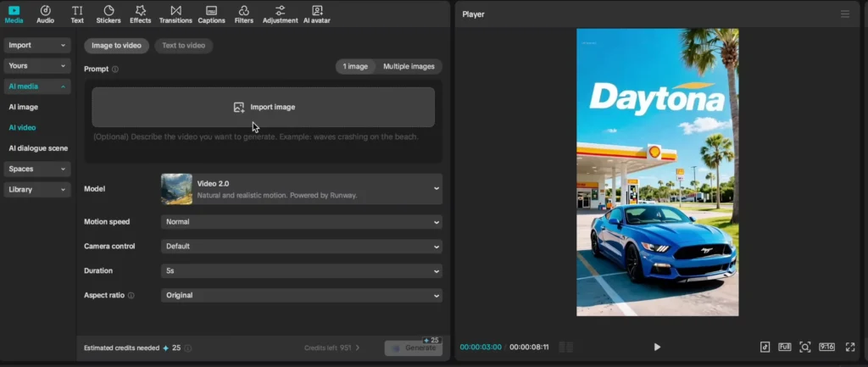
Task: Select the Multiple images option
Action: [409, 66]
